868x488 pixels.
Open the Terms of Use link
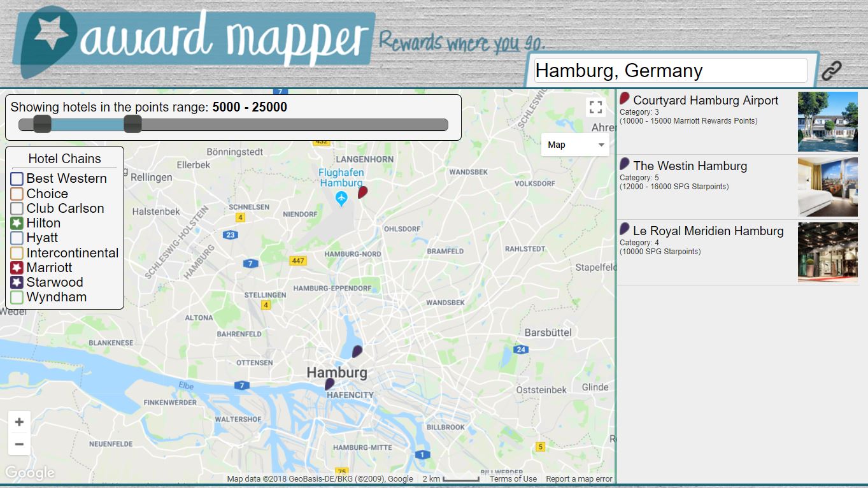coord(513,478)
